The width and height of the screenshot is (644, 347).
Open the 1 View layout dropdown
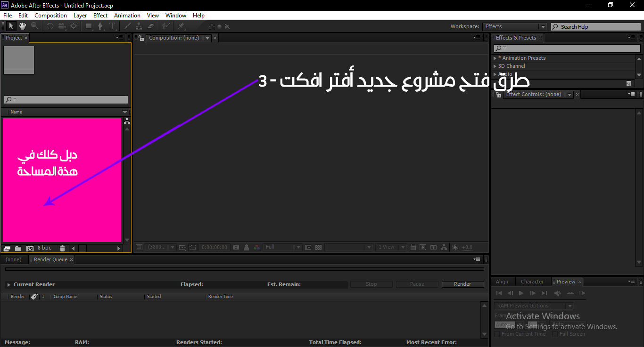[391, 247]
